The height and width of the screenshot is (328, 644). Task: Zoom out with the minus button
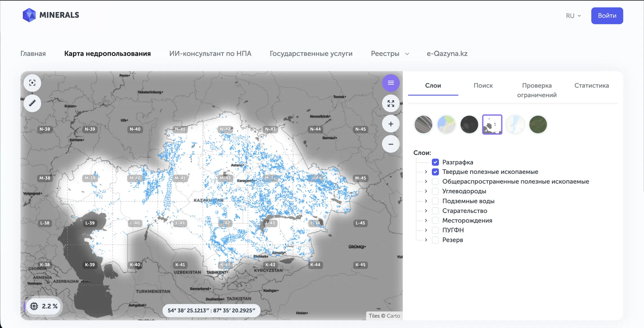(391, 144)
